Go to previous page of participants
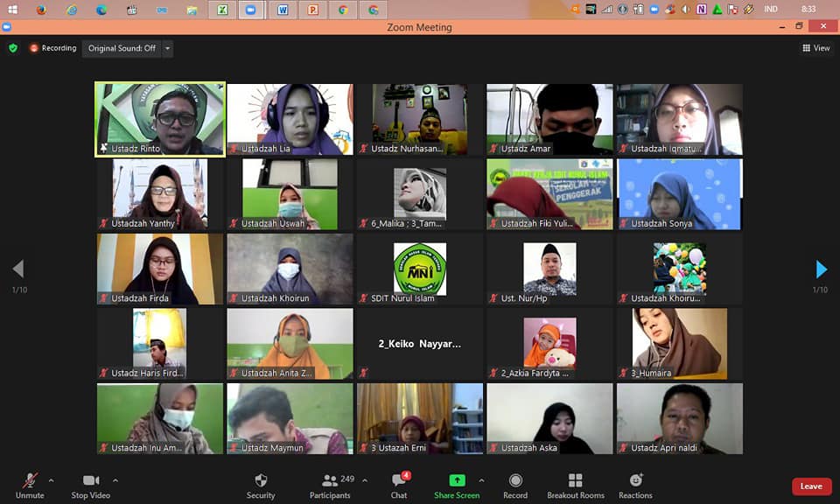 [x=18, y=269]
